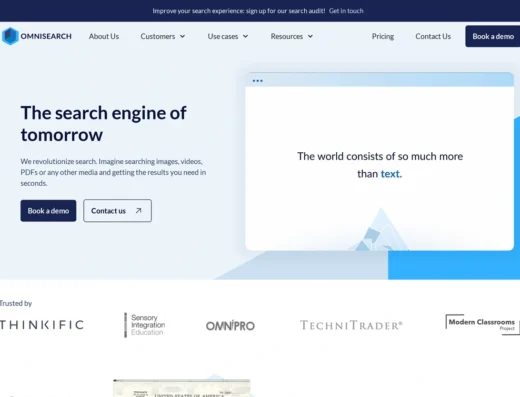Click the "Trusted by" label
Screen dimensions: 520x397
[16, 303]
